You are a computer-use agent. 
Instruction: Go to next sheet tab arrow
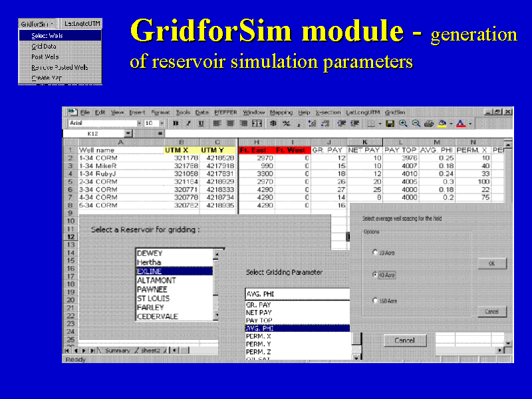84,350
